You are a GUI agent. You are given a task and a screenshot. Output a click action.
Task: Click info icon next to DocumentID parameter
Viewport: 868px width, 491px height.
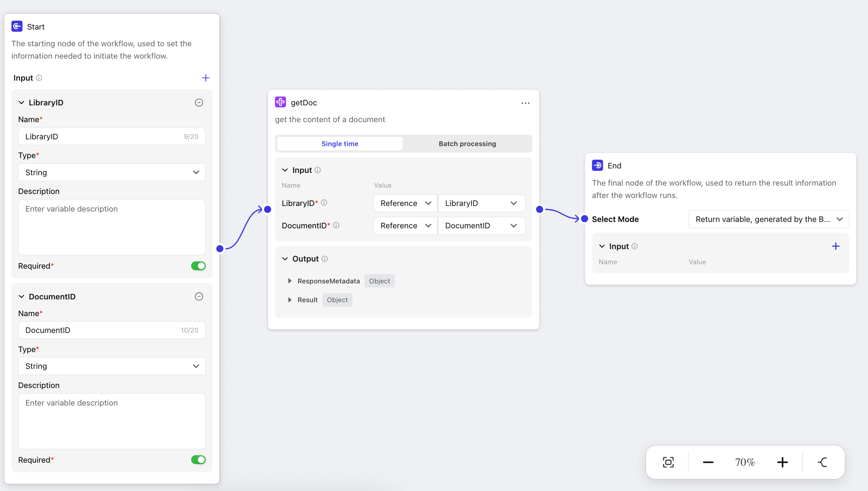pos(336,225)
